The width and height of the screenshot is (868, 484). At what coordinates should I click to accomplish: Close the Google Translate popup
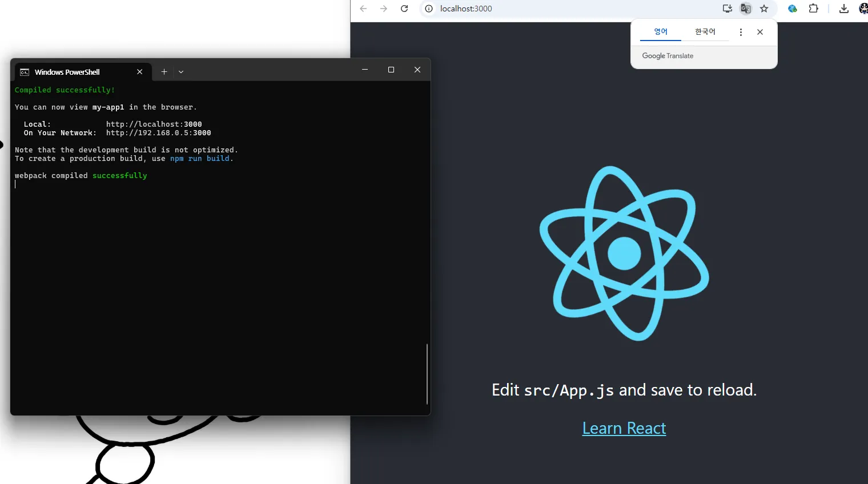(760, 33)
